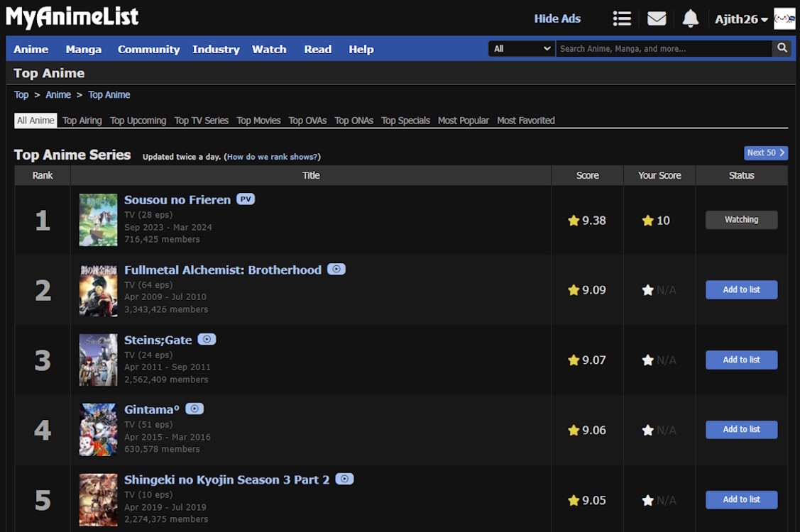Open the Ajith26 user dropdown menu
Screen dimensions: 800x532
741,19
